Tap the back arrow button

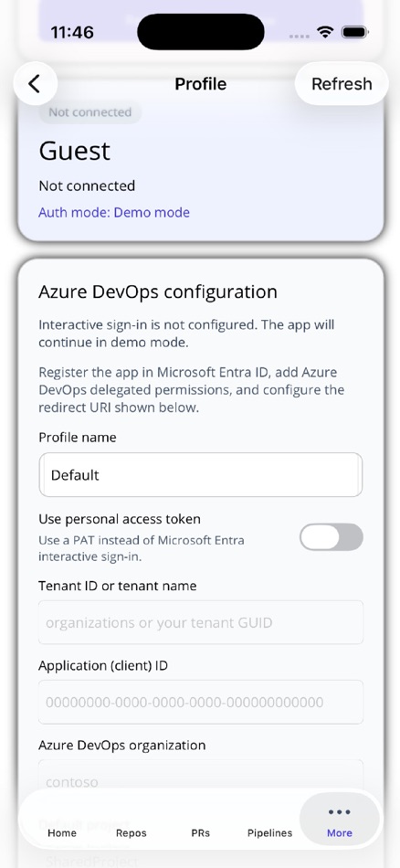pos(35,84)
